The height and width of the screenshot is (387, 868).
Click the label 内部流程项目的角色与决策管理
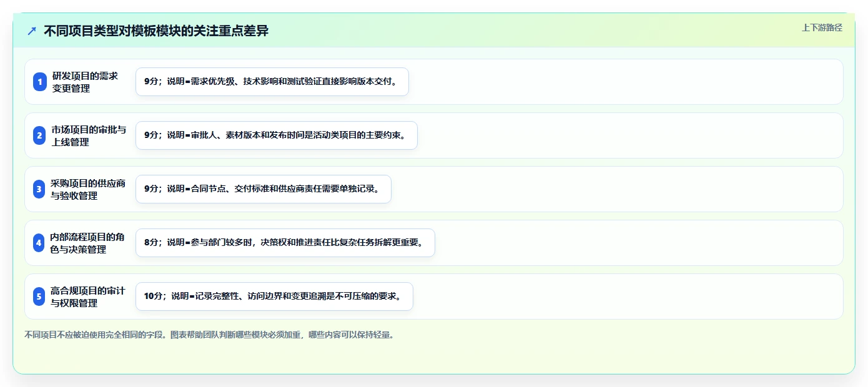87,243
